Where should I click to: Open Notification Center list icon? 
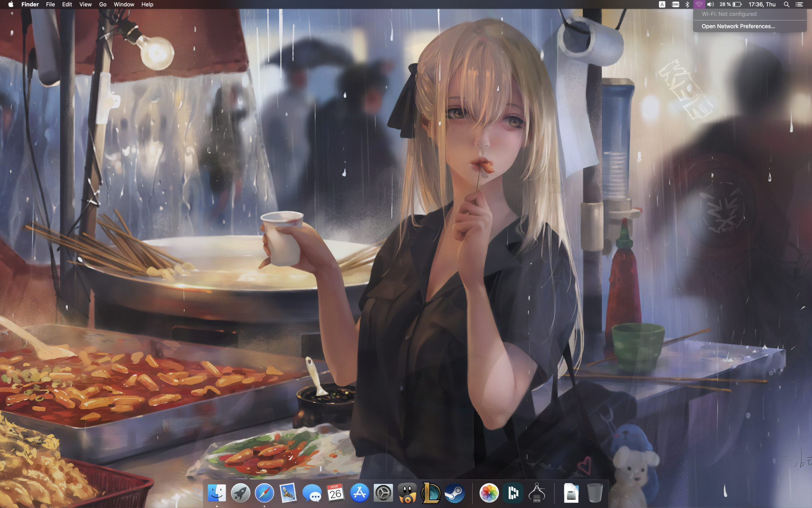799,4
